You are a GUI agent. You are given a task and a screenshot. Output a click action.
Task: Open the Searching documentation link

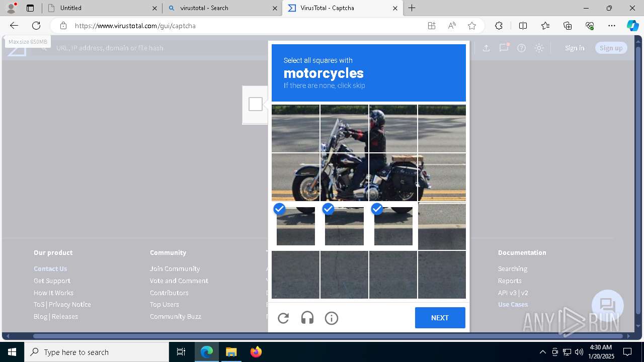513,268
